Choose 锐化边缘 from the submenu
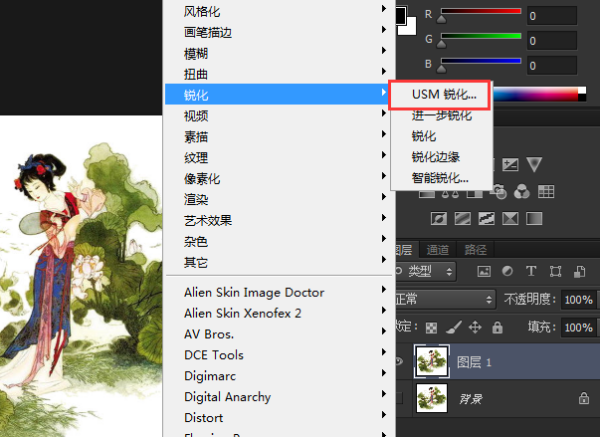Screen dimensions: 600x437 tap(441, 157)
